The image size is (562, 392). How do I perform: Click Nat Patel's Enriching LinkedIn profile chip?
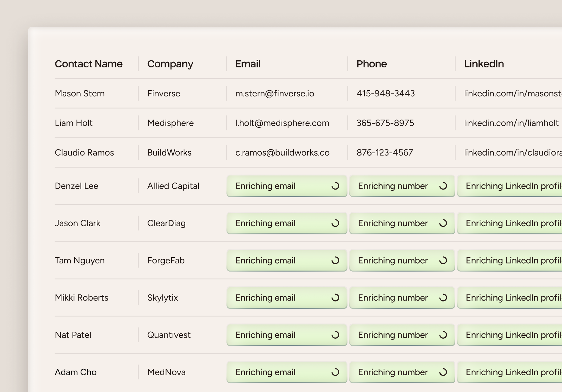510,335
